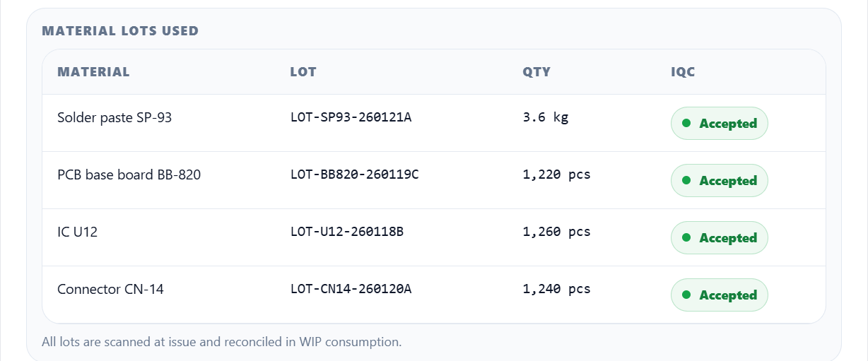Click the Accepted badge for PCB base board
The height and width of the screenshot is (361, 868).
(719, 181)
